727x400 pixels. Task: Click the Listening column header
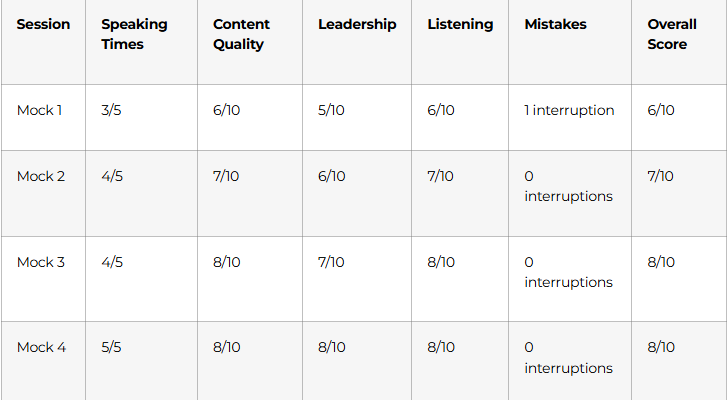pyautogui.click(x=460, y=24)
